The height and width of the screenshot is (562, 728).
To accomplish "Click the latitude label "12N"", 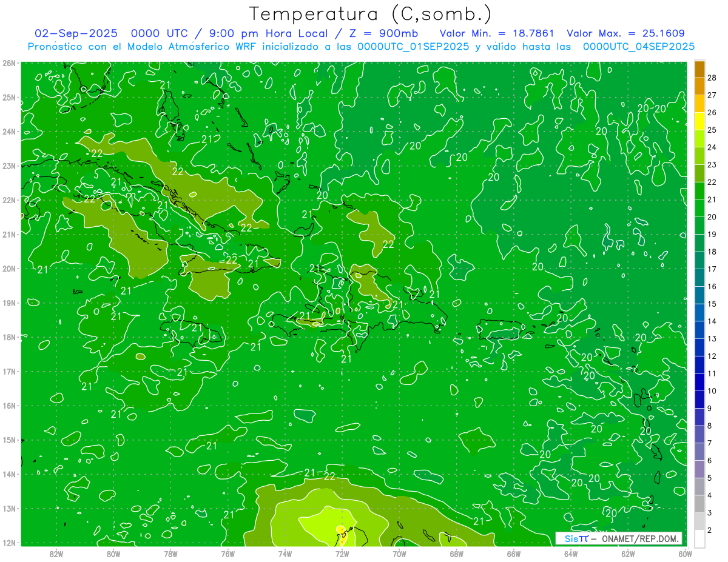I will [x=9, y=543].
